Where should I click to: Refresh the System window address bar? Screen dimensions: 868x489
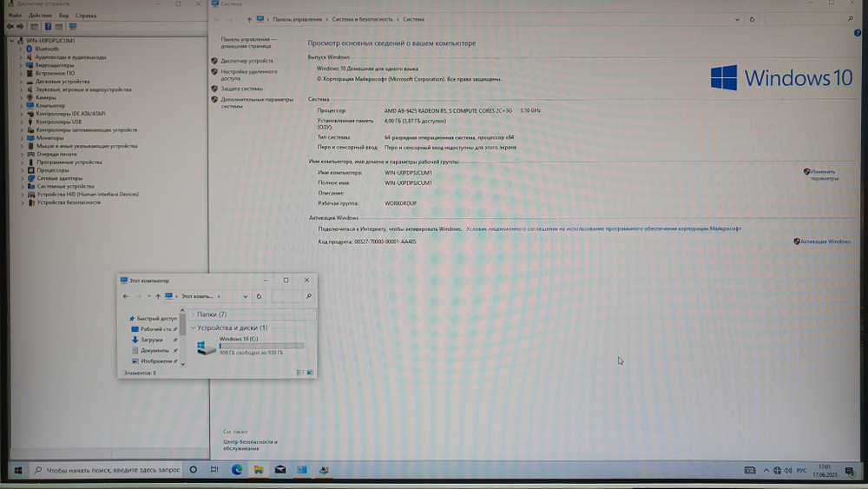coord(752,19)
